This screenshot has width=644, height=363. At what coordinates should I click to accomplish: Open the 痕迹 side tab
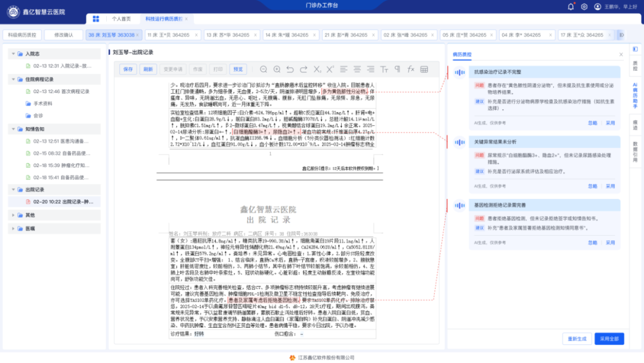[x=635, y=125]
